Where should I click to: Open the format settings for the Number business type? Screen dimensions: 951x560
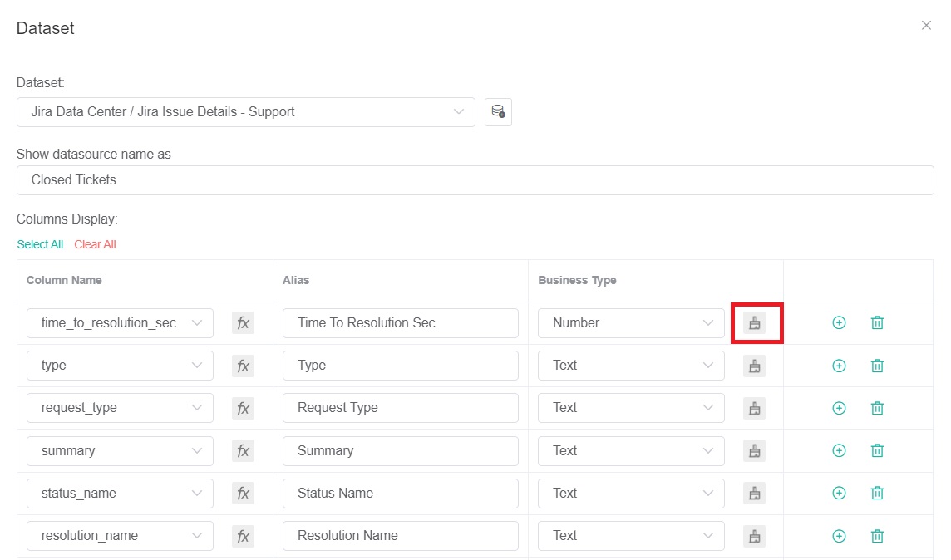[755, 322]
